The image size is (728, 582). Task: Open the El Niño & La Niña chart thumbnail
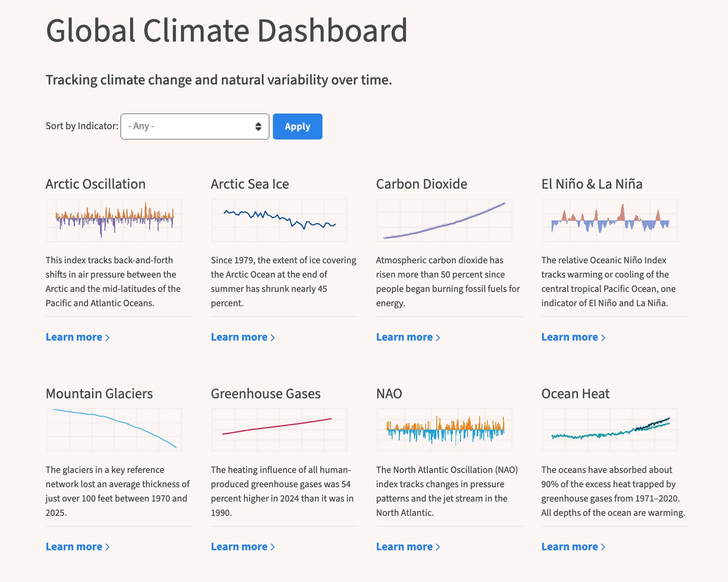610,220
